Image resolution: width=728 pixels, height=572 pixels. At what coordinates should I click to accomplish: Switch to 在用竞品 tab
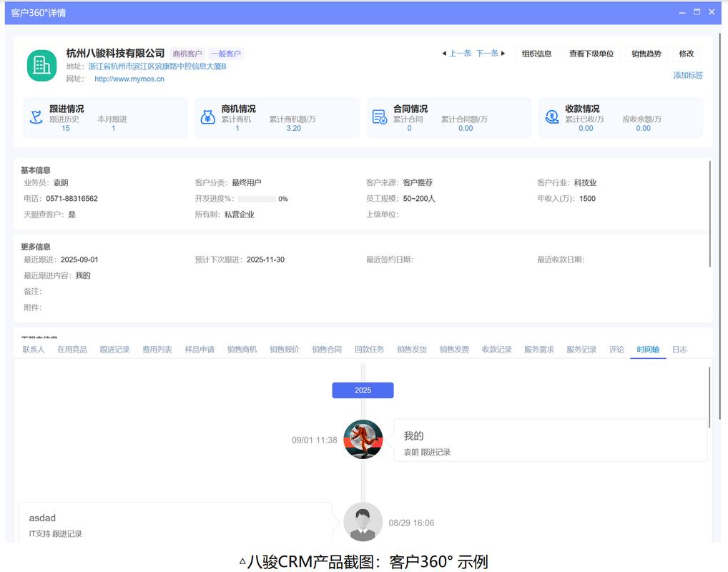coord(72,349)
